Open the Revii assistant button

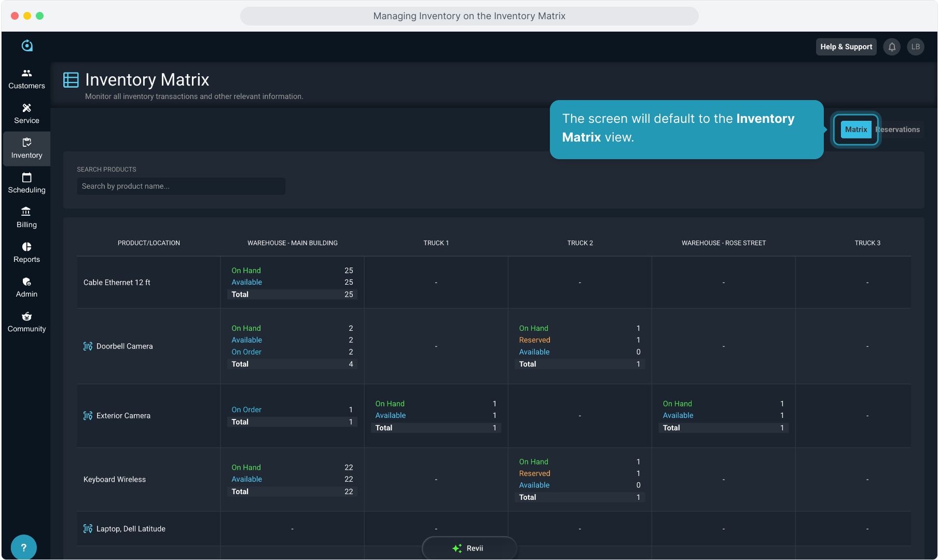tap(469, 548)
